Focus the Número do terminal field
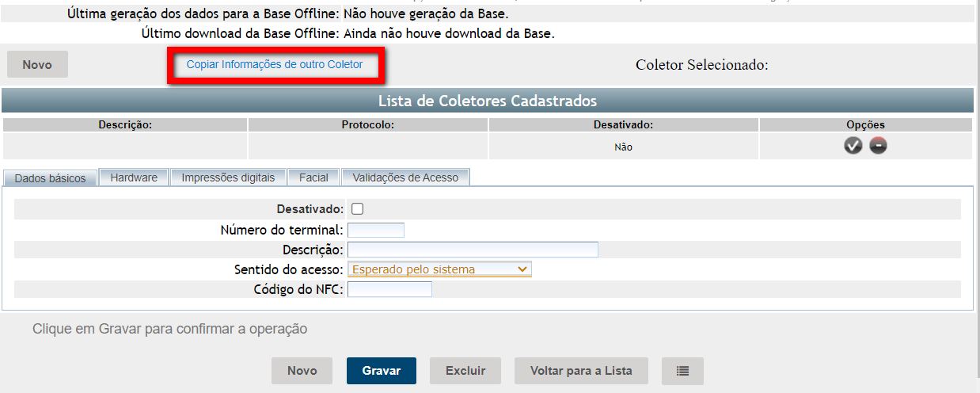This screenshot has width=980, height=393. [x=376, y=231]
